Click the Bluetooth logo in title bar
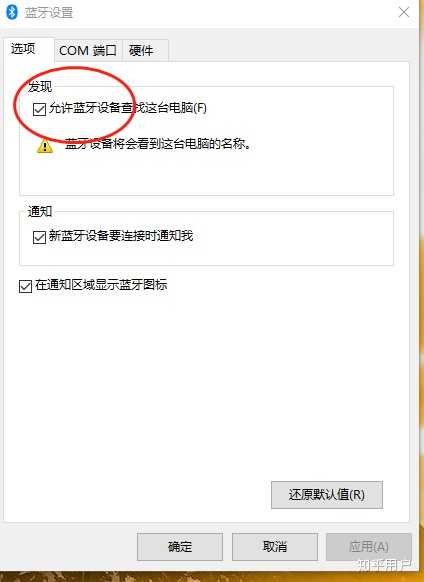424x582 pixels. tap(12, 12)
